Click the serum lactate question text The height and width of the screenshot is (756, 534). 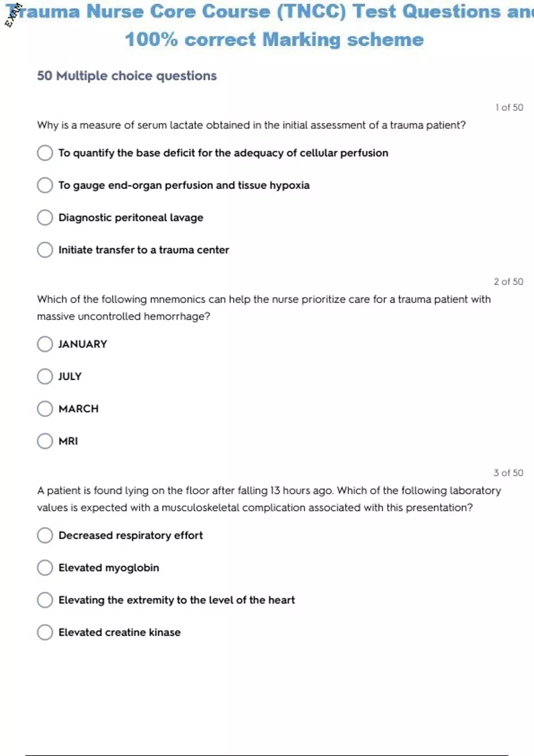[x=251, y=125]
